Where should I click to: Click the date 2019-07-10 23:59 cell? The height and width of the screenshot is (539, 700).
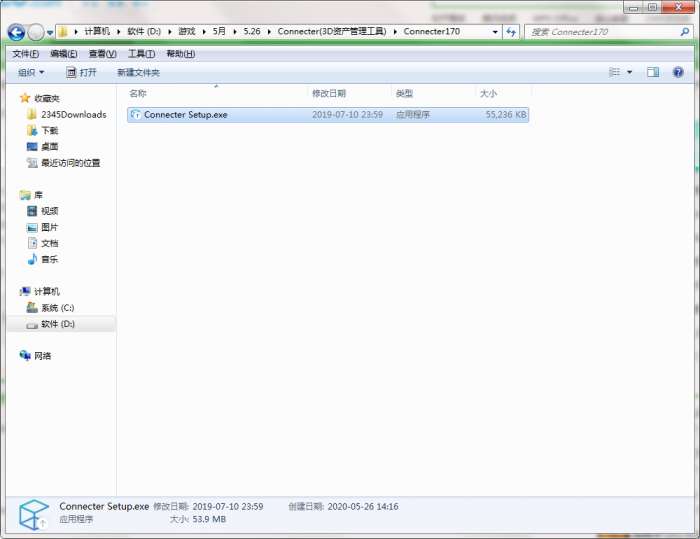(x=347, y=115)
